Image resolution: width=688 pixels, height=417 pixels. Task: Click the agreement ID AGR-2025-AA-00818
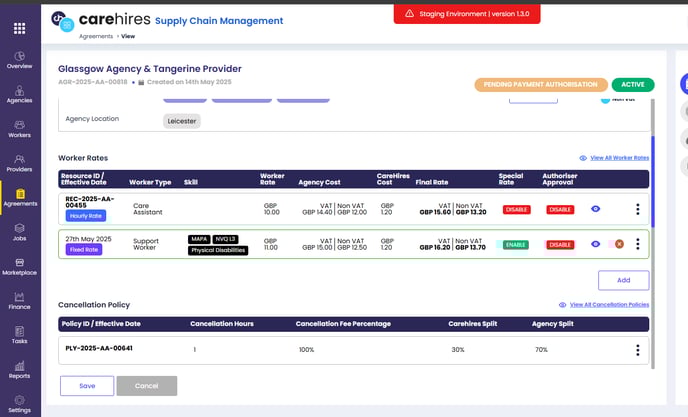click(x=93, y=82)
